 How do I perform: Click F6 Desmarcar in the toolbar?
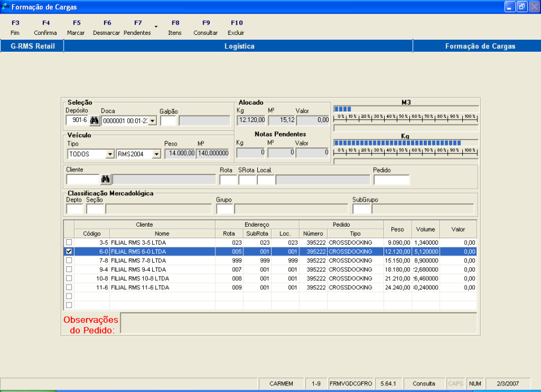106,28
